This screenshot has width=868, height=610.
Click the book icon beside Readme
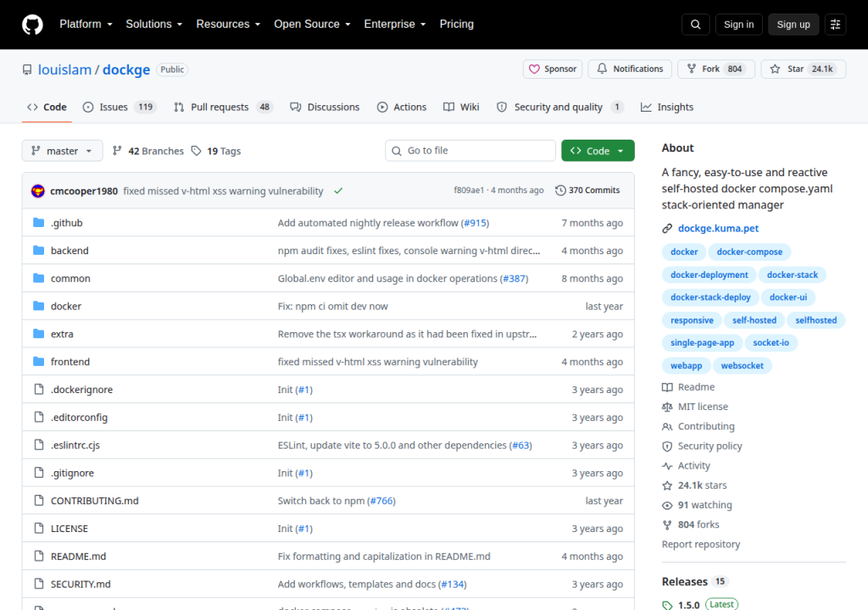click(667, 387)
